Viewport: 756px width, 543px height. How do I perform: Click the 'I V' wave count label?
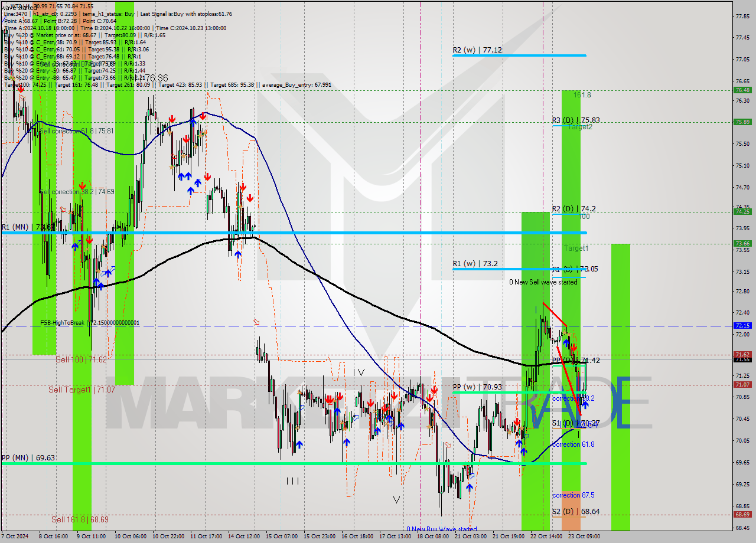pyautogui.click(x=359, y=372)
